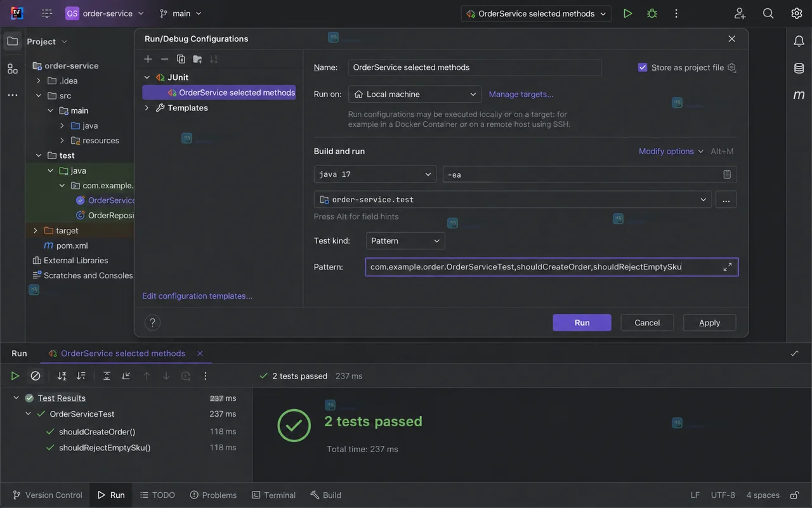Screen dimensions: 812x508
Task: Expand all test results
Action: (x=107, y=376)
